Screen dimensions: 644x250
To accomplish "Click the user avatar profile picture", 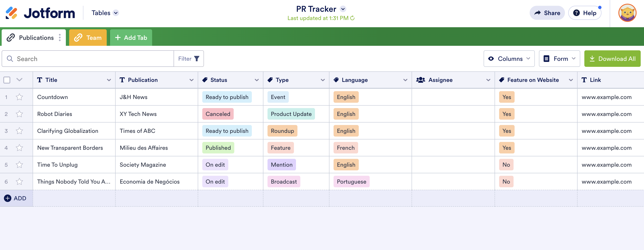I will [627, 13].
